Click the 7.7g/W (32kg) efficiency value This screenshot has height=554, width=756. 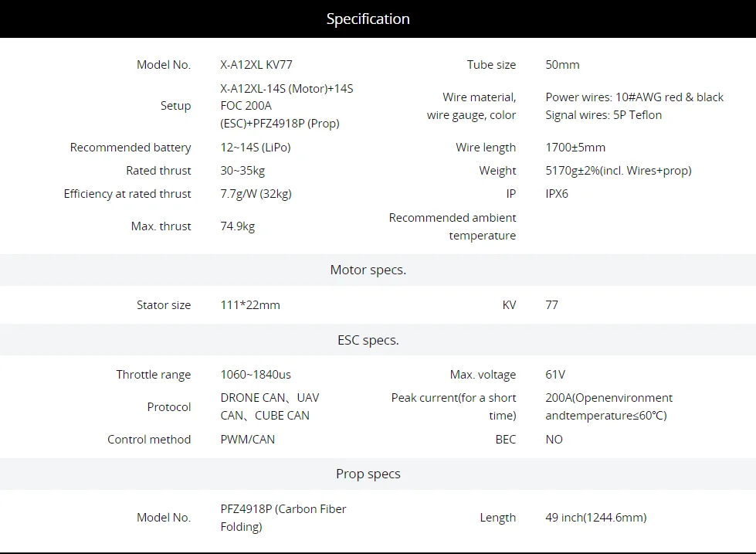coord(256,194)
